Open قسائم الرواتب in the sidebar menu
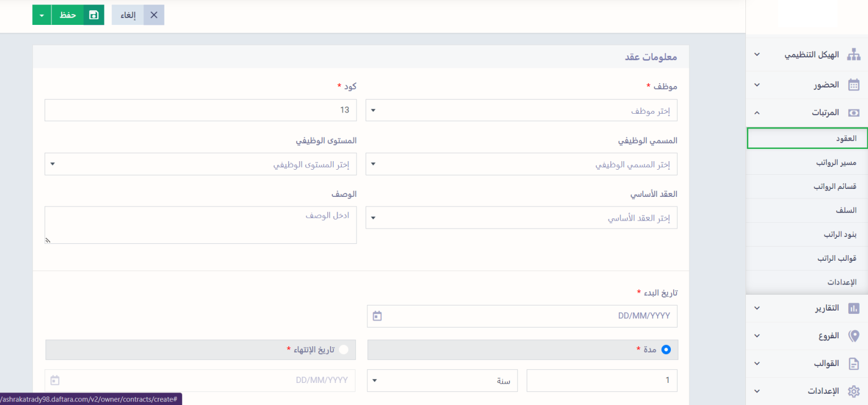This screenshot has width=868, height=405. (x=835, y=187)
